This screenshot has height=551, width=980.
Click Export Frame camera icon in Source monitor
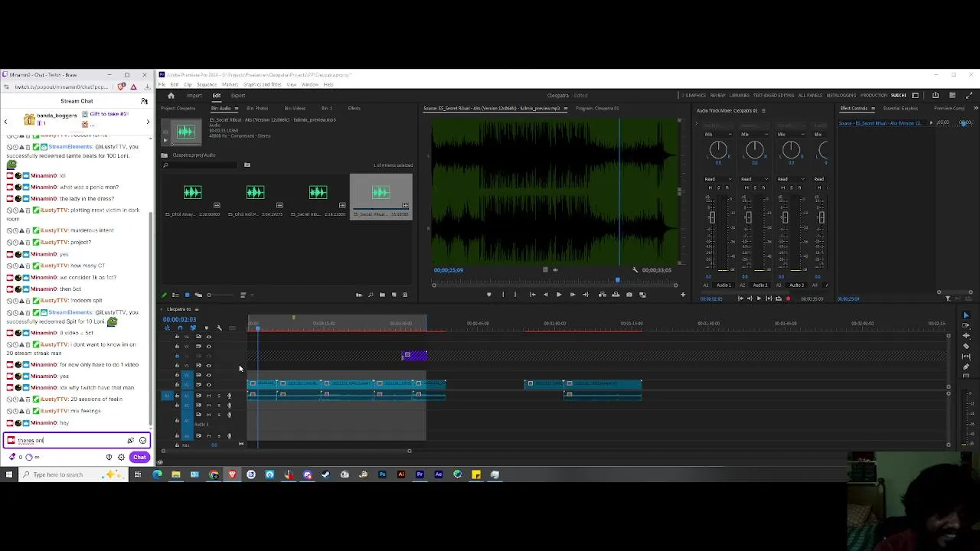(x=629, y=295)
